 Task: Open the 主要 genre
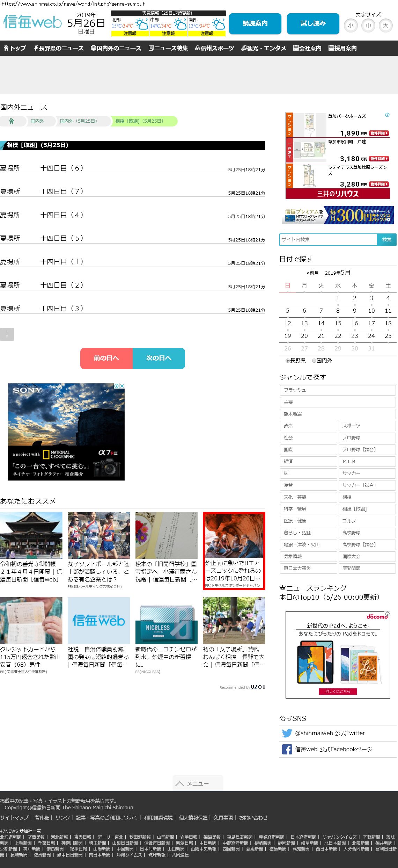tap(338, 402)
